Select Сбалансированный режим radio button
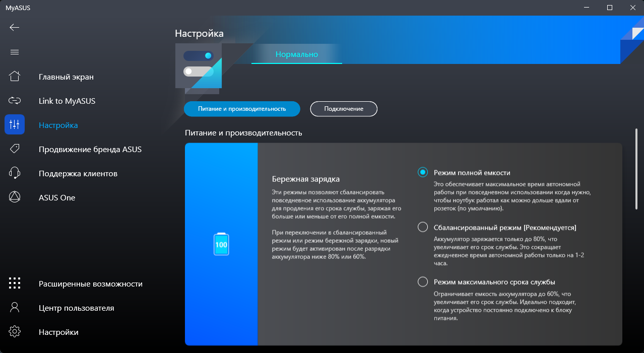 pyautogui.click(x=423, y=227)
